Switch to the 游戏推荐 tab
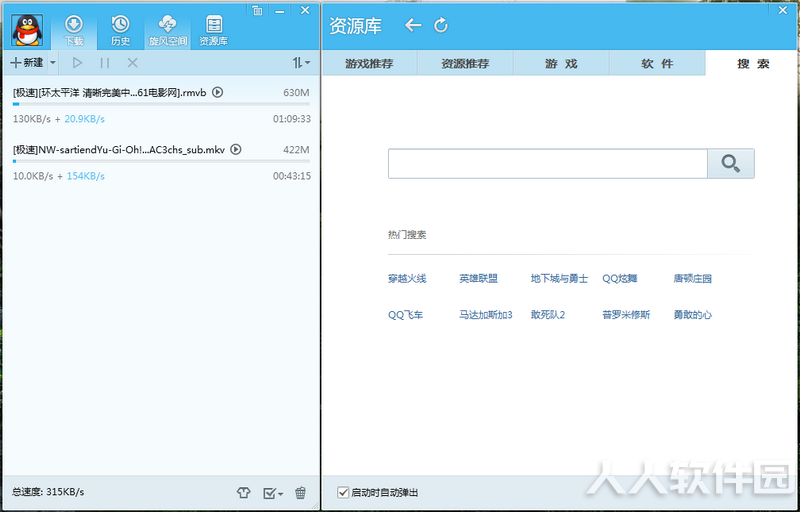Screen dimensions: 800x512 point(369,64)
